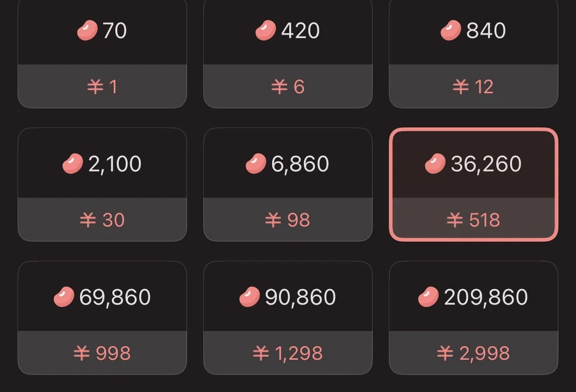Select the ¥1,298 price option
576x392 pixels.
(x=288, y=353)
